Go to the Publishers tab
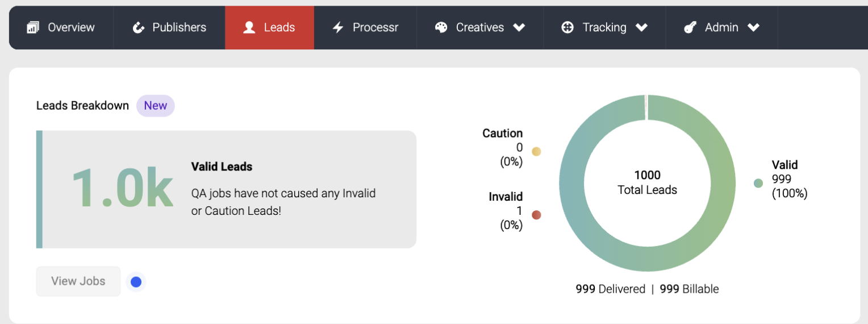The width and height of the screenshot is (868, 324). [x=169, y=27]
